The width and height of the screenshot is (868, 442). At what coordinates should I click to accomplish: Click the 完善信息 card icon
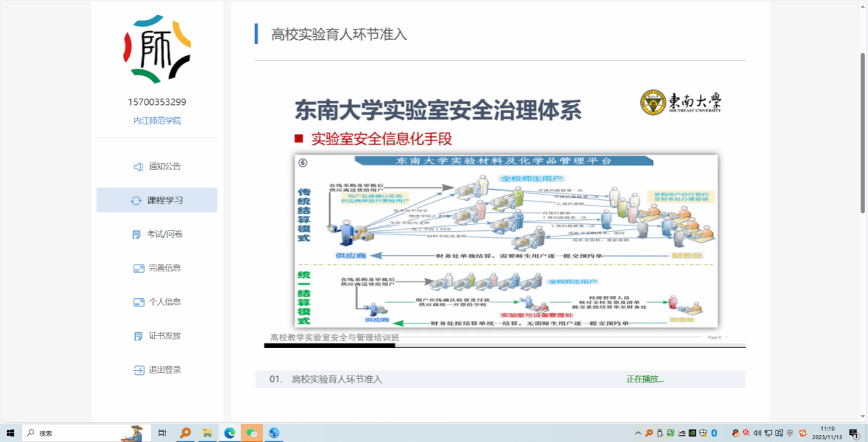[x=138, y=268]
